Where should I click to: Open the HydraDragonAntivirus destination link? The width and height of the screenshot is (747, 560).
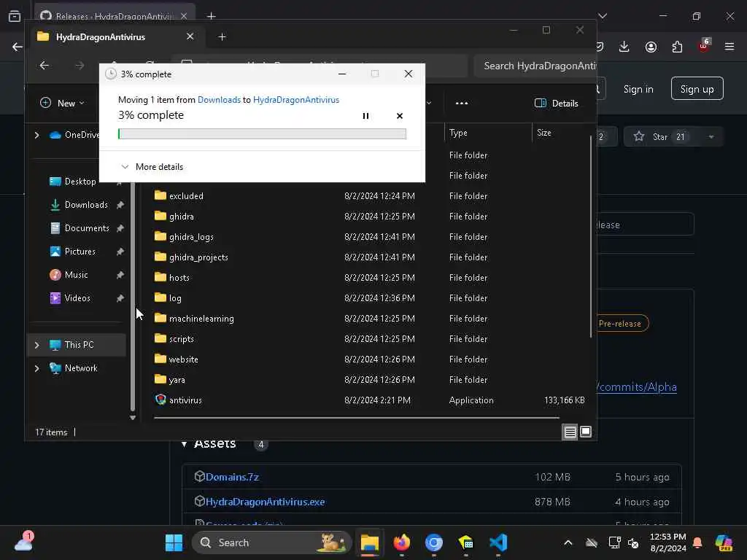296,99
